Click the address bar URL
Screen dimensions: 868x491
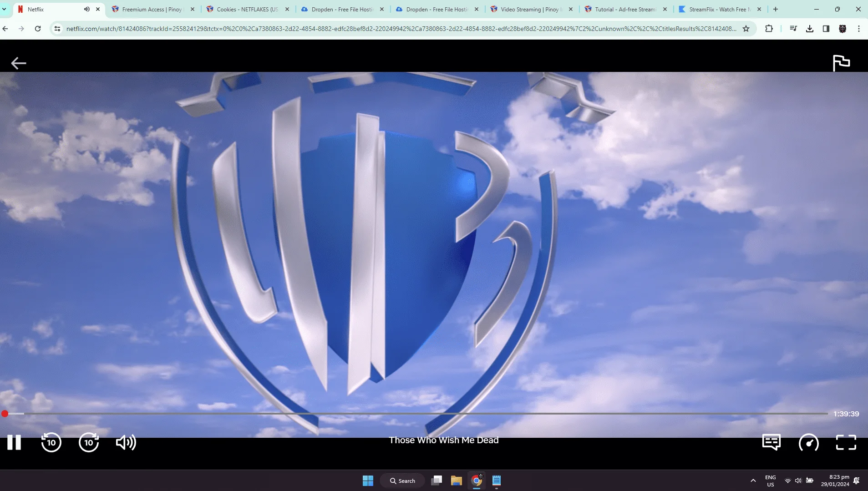pos(401,29)
